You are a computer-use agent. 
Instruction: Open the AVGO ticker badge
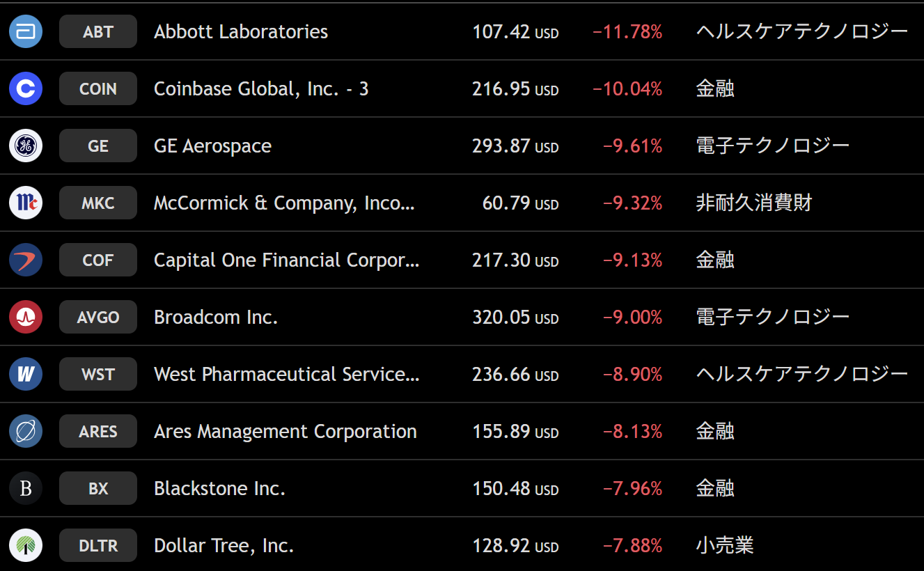coord(98,318)
